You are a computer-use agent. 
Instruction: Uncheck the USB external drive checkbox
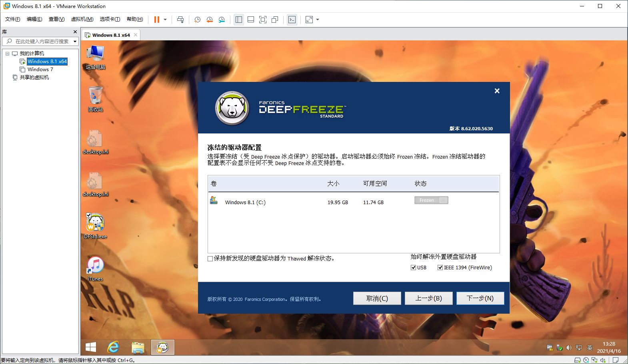point(414,268)
